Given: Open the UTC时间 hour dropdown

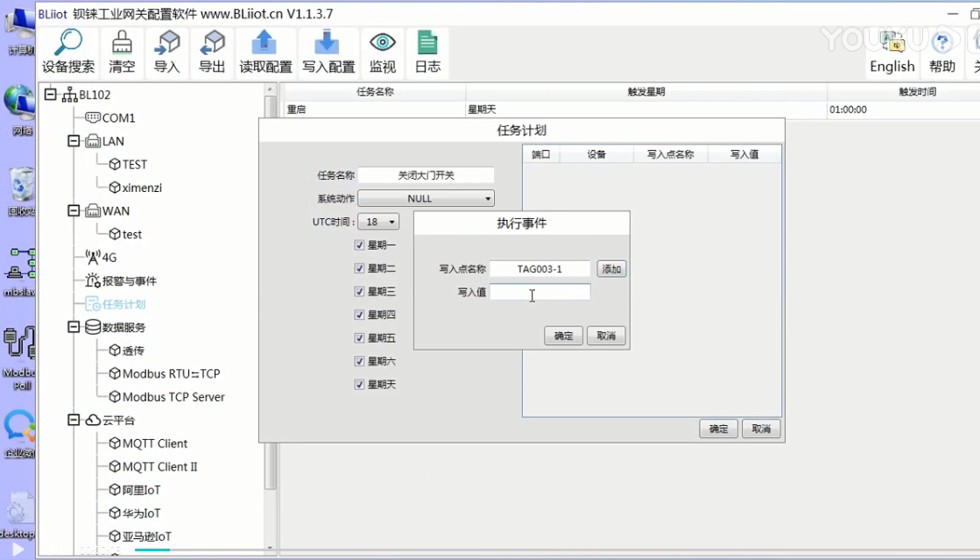Looking at the screenshot, I should click(378, 223).
